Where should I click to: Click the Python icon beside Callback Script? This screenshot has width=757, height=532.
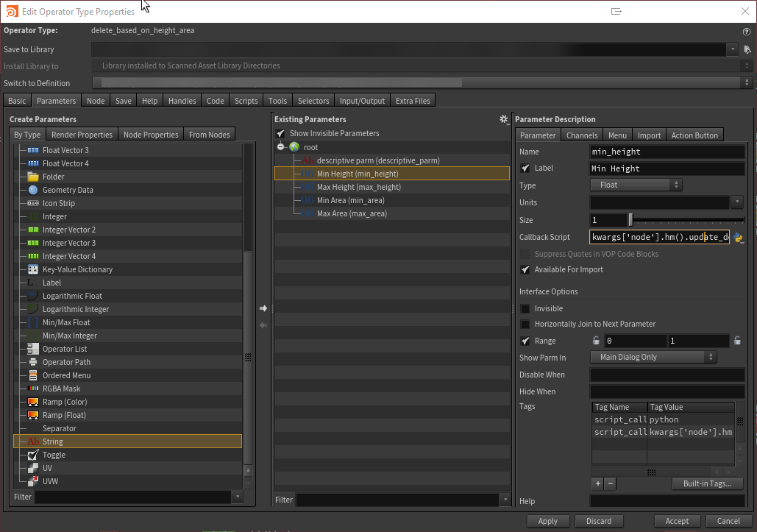click(738, 238)
